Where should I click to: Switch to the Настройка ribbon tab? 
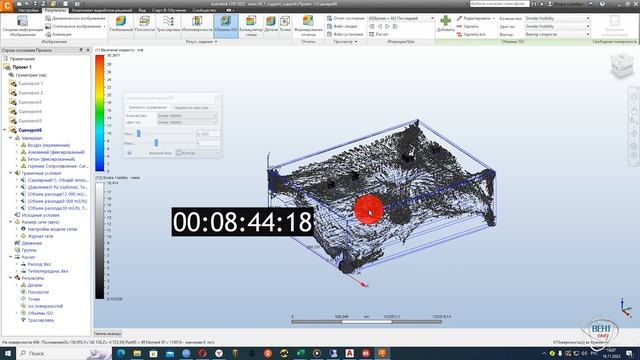pyautogui.click(x=28, y=10)
